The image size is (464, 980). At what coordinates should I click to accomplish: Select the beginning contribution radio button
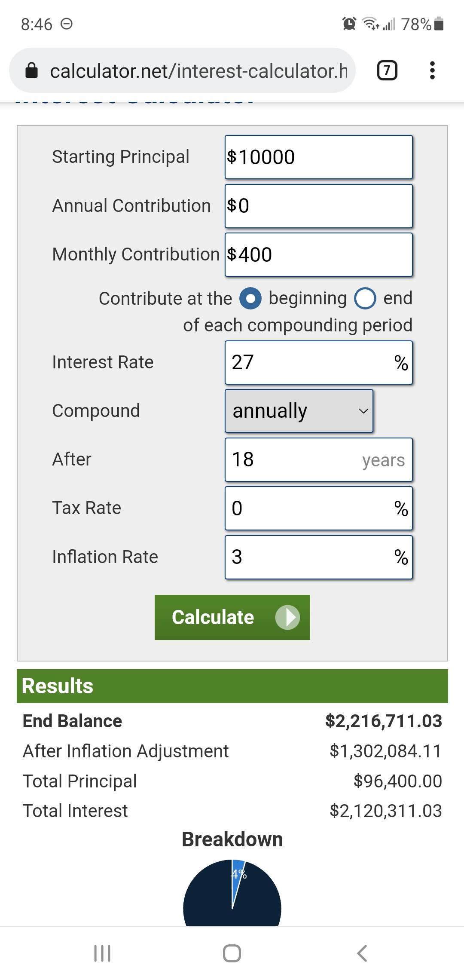pos(250,298)
